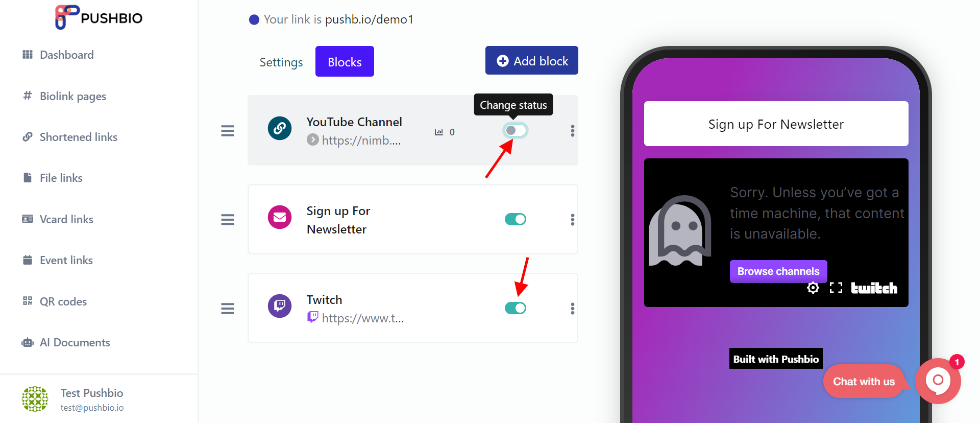The image size is (980, 423).
Task: Turn off the Twitch block toggle
Action: pos(516,308)
